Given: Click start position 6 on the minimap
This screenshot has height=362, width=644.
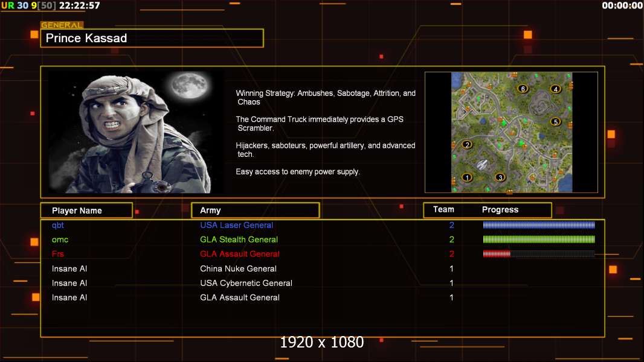Looking at the screenshot, I should pos(523,89).
